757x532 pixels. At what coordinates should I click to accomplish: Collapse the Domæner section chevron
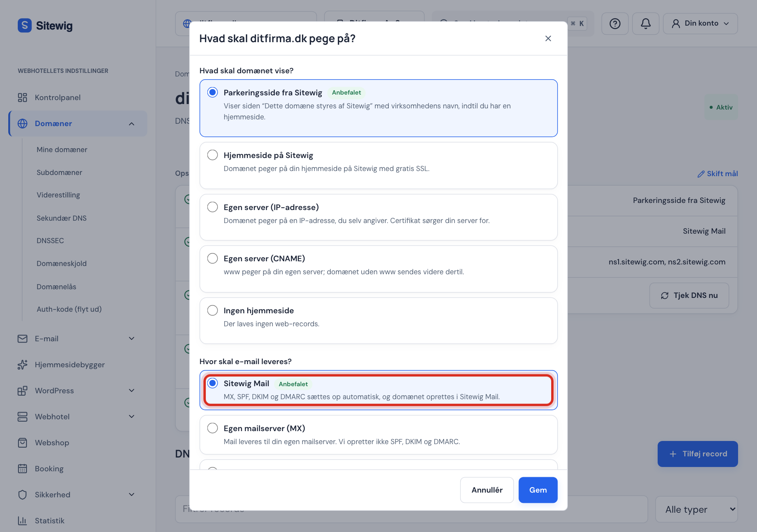point(132,124)
